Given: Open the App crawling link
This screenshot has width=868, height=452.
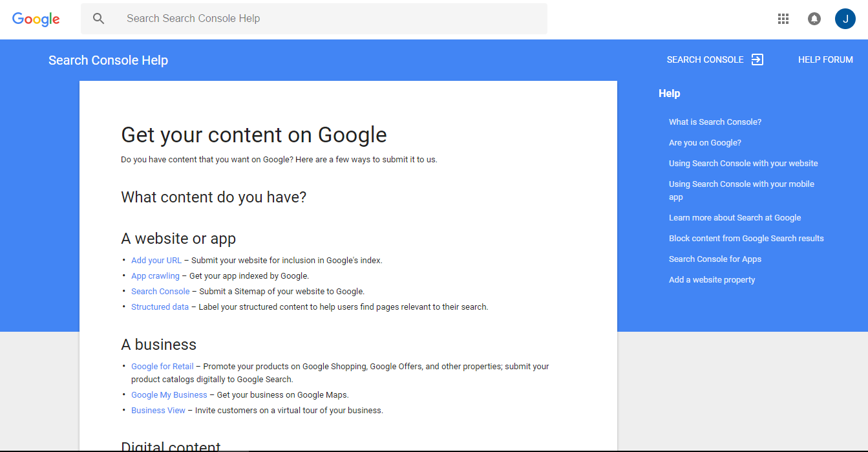Looking at the screenshot, I should click(x=155, y=276).
